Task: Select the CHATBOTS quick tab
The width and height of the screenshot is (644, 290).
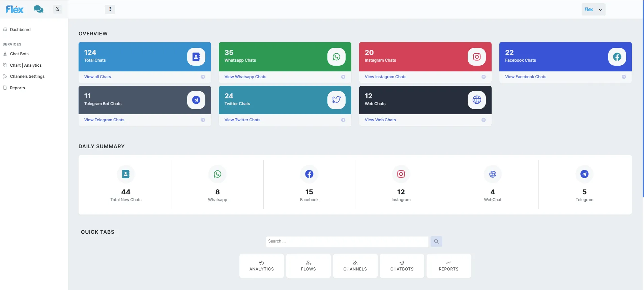Action: click(x=402, y=266)
